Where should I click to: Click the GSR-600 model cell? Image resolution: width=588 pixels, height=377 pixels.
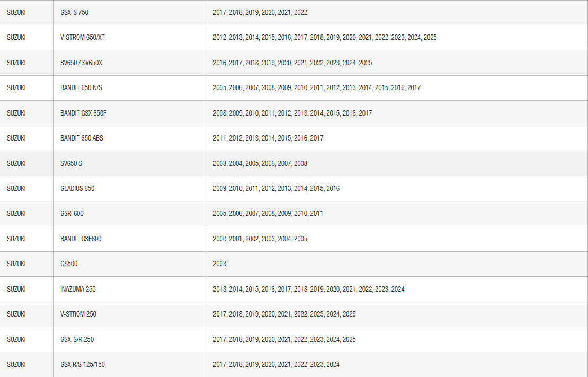pyautogui.click(x=72, y=213)
